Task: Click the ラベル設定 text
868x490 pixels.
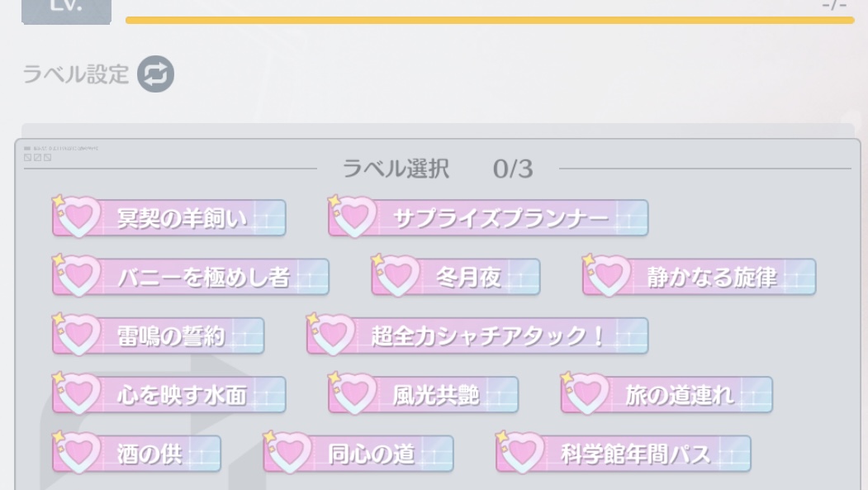Action: 76,74
